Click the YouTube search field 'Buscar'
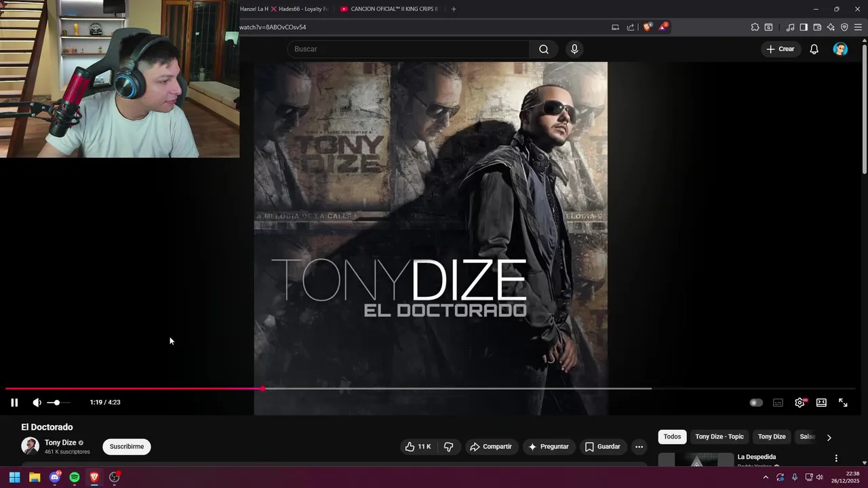This screenshot has height=488, width=868. 409,49
